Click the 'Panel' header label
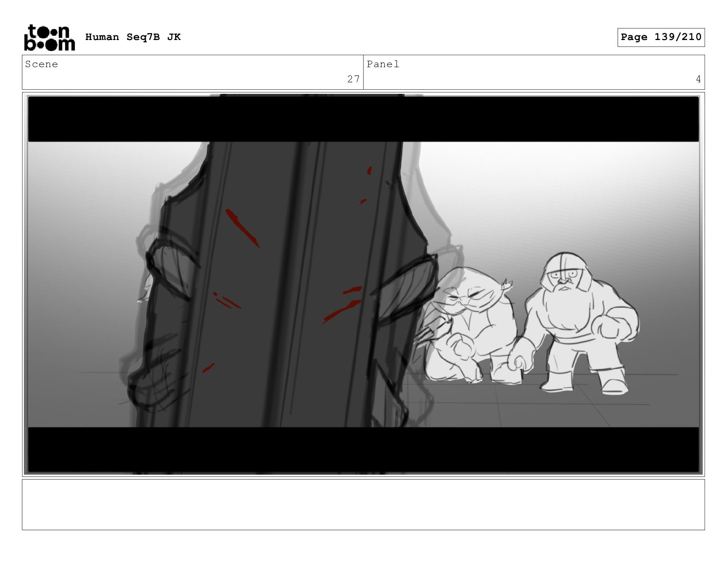 point(383,64)
